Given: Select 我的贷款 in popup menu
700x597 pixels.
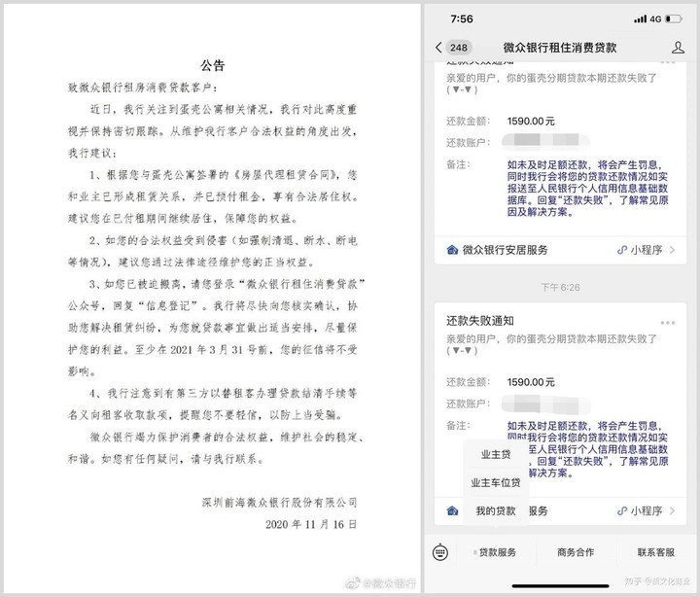Looking at the screenshot, I should (x=496, y=510).
